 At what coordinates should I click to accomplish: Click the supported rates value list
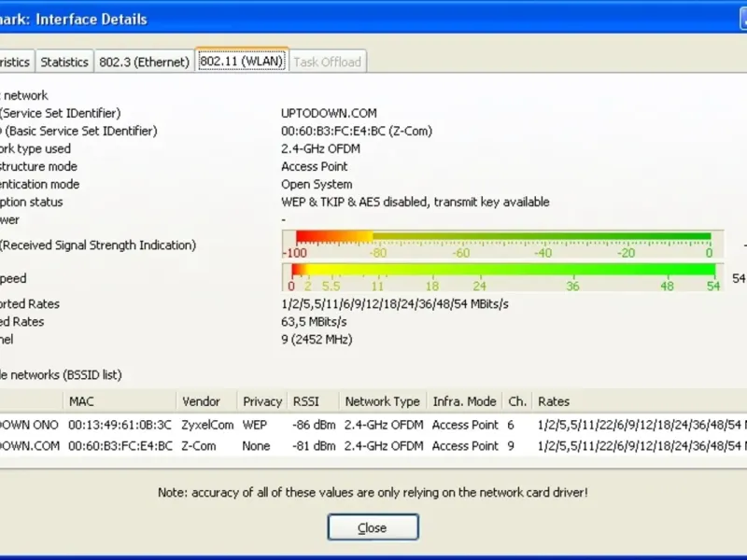(395, 304)
